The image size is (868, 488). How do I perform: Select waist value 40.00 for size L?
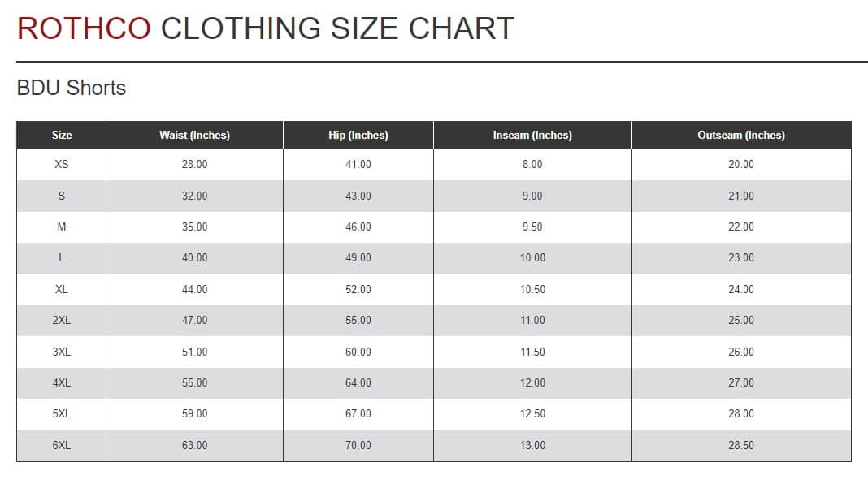pos(194,257)
